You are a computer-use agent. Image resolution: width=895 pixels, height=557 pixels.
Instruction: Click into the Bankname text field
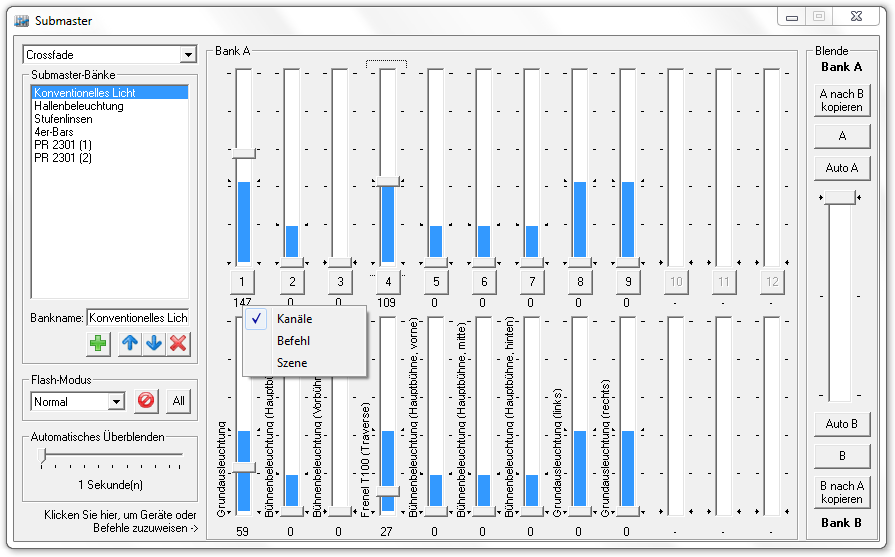pos(137,318)
